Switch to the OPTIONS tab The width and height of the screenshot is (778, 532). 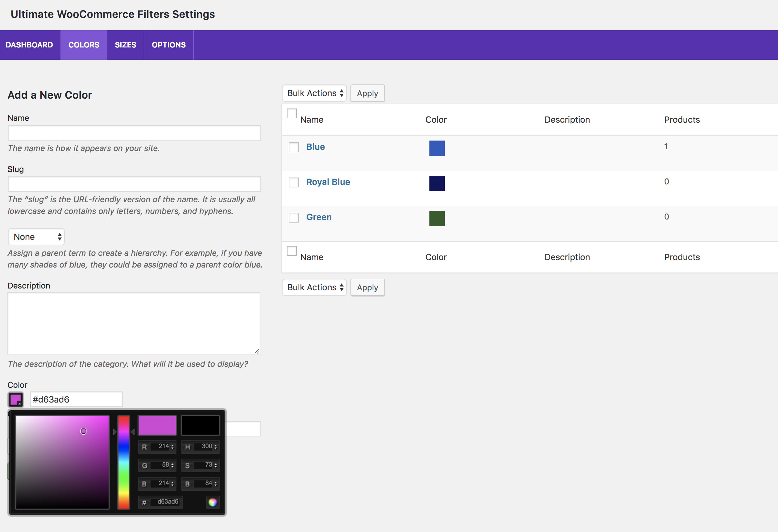coord(168,45)
